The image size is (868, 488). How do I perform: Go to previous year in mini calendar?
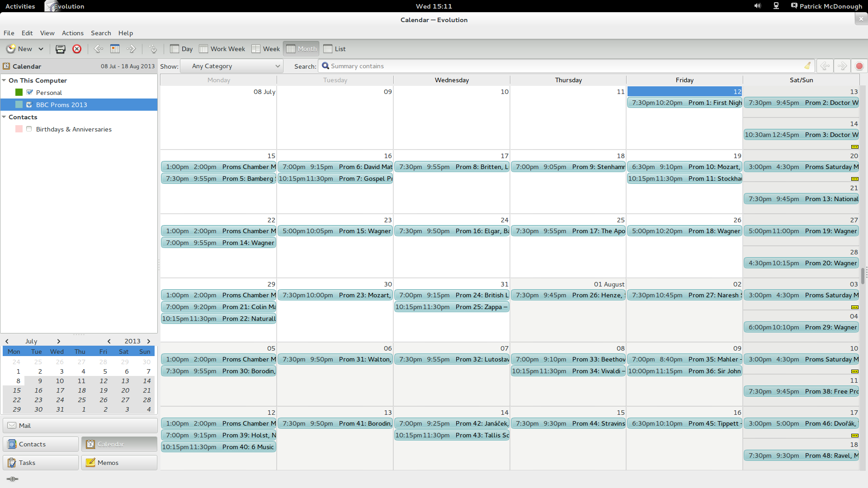point(109,341)
